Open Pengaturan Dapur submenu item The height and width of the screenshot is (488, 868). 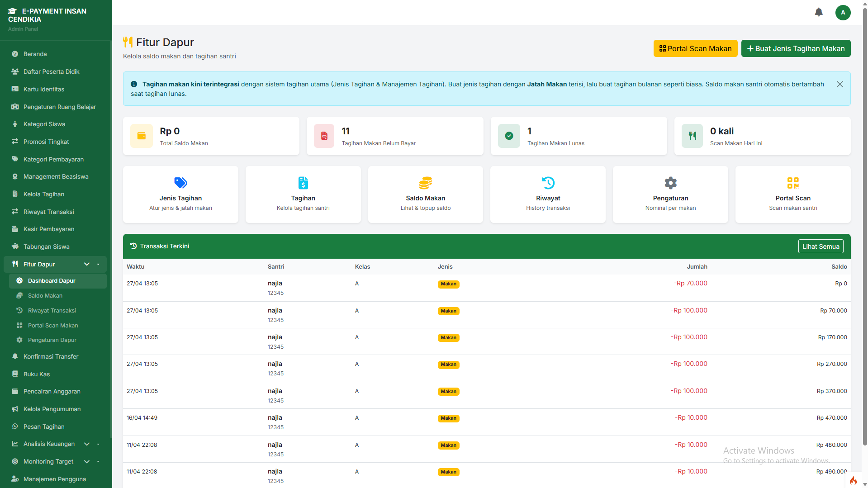[x=58, y=340]
